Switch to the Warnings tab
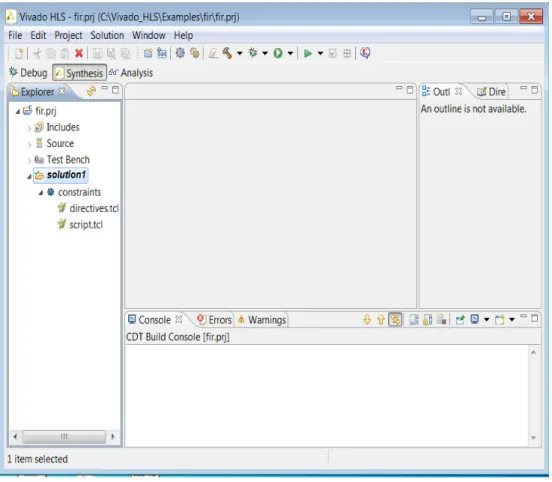Image resolution: width=552 pixels, height=482 pixels. tap(262, 320)
